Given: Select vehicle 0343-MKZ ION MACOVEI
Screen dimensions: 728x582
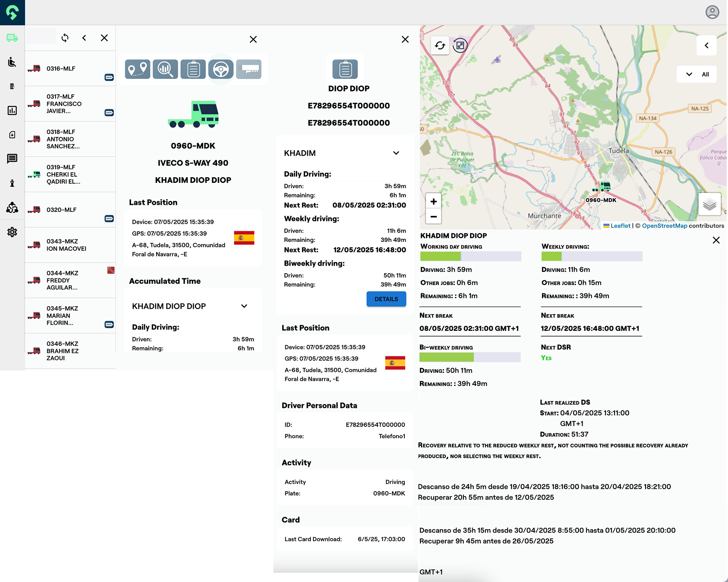Looking at the screenshot, I should (x=71, y=245).
